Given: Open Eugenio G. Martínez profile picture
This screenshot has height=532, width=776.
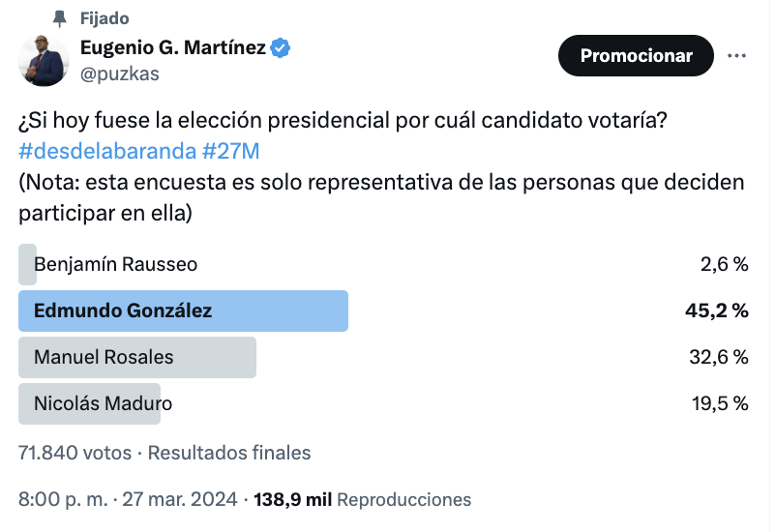Looking at the screenshot, I should [x=44, y=61].
